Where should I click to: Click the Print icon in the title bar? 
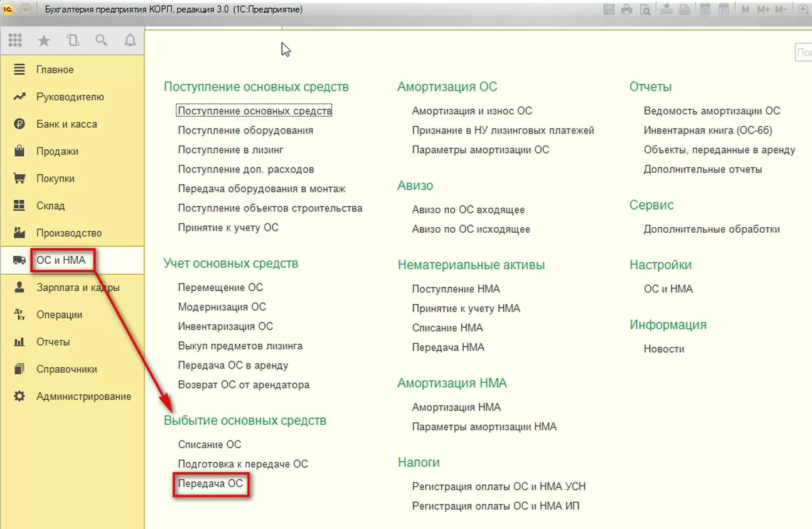[626, 9]
